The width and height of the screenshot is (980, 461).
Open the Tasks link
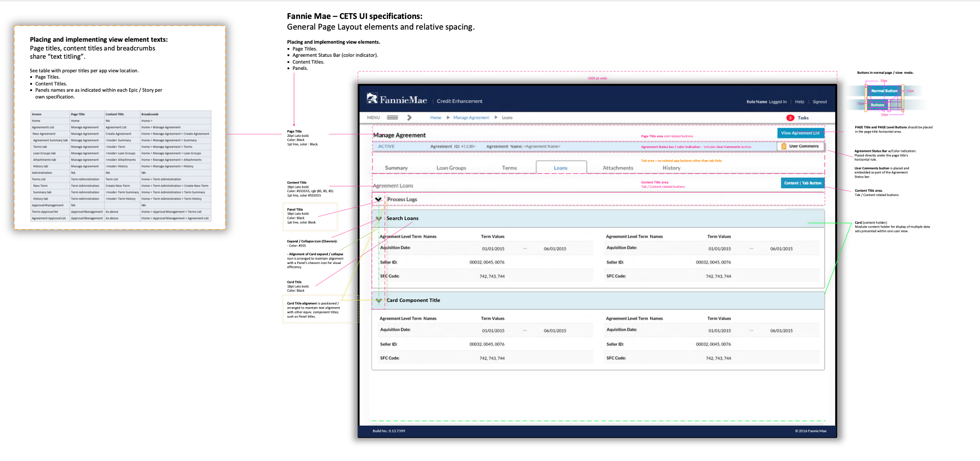tap(803, 118)
